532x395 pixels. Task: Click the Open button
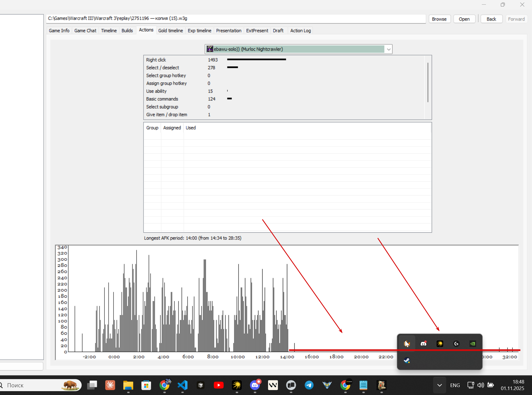464,19
